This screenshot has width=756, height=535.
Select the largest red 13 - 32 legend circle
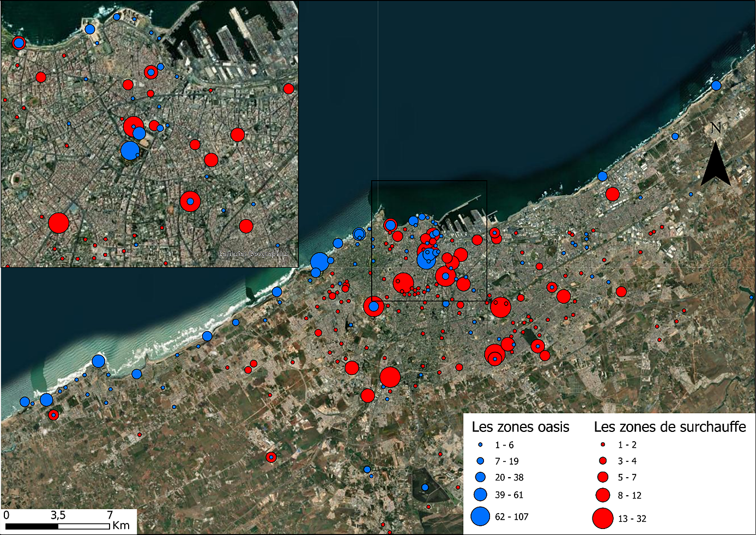pyautogui.click(x=603, y=518)
